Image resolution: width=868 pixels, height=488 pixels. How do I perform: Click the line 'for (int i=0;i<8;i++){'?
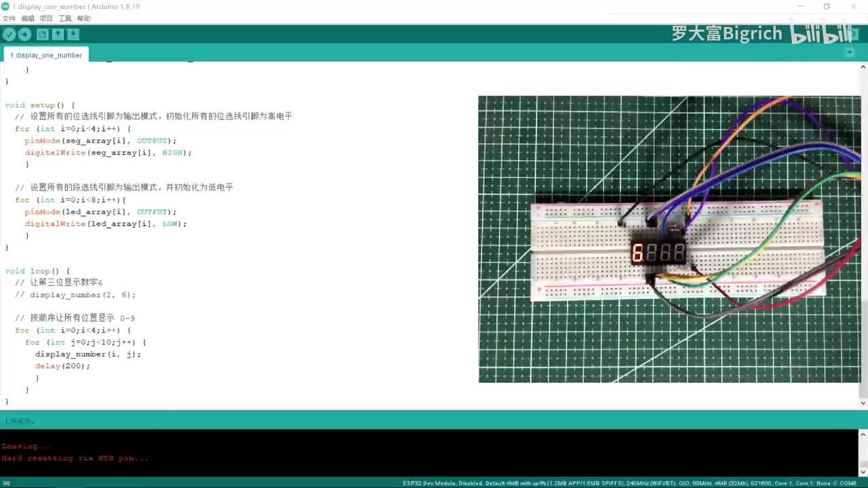pos(71,200)
